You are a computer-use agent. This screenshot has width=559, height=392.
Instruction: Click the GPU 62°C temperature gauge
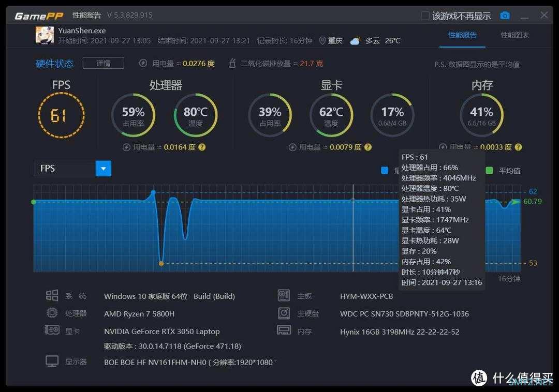coord(331,115)
